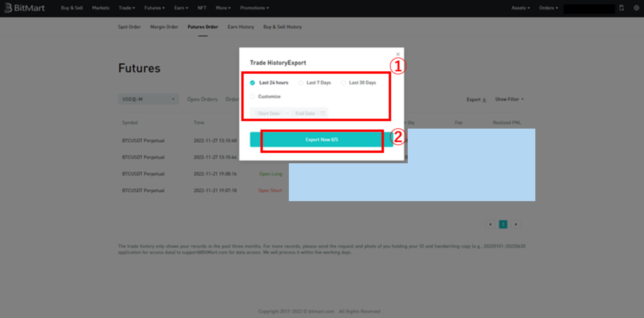The image size is (644, 318).
Task: Select Last 7 Days radio option
Action: [x=315, y=82]
